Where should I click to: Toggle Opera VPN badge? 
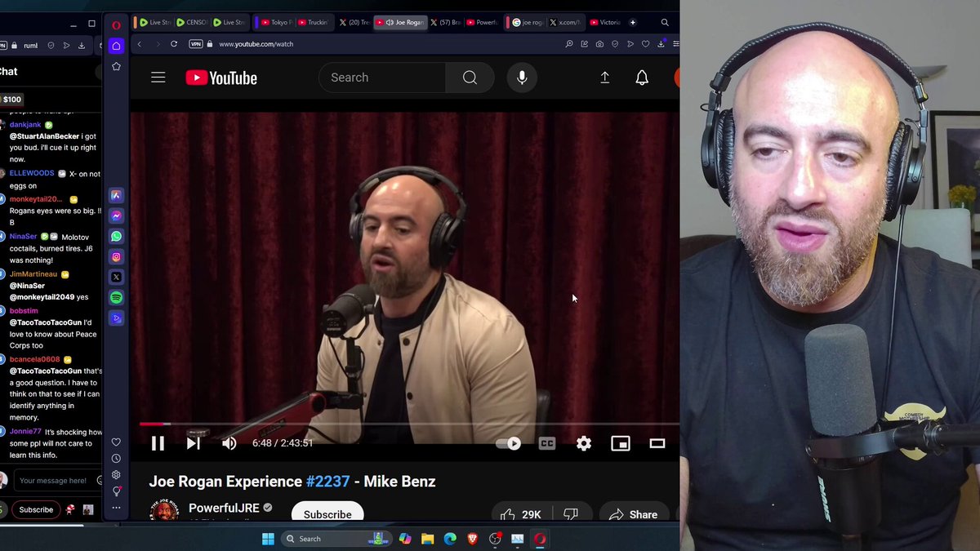coord(196,44)
